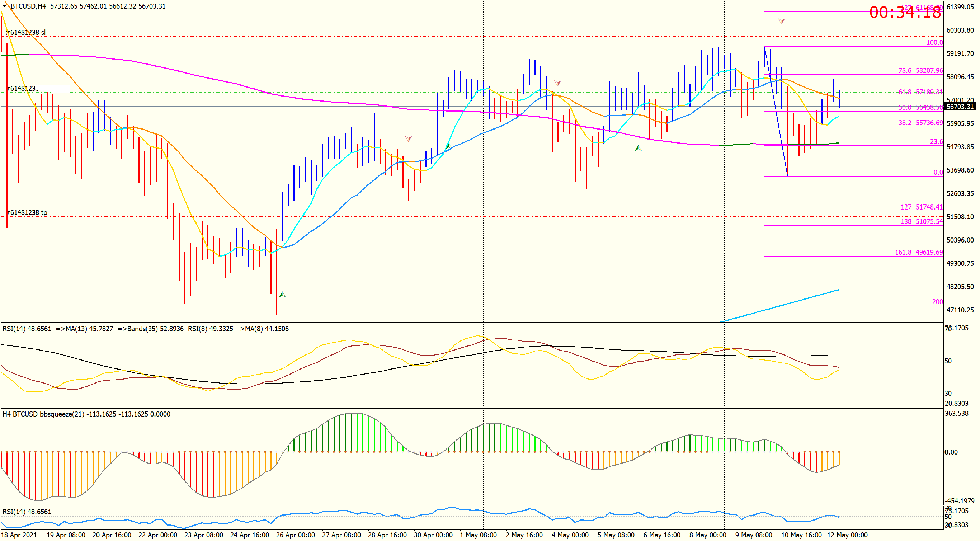Click the green up arrow near 6 May 16:00
This screenshot has height=541, width=980.
pyautogui.click(x=638, y=148)
